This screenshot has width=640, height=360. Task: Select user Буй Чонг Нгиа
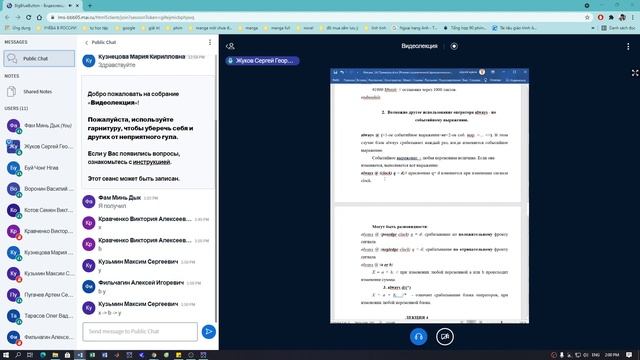[40, 168]
